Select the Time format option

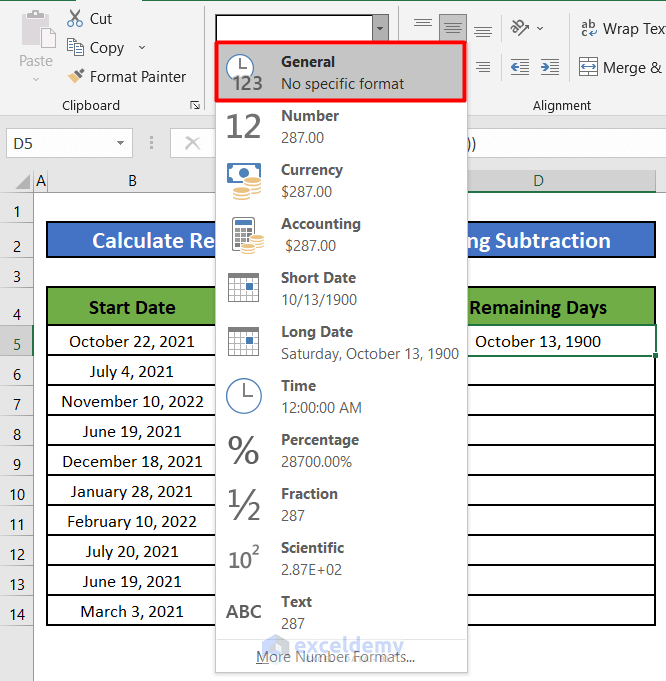coord(341,396)
